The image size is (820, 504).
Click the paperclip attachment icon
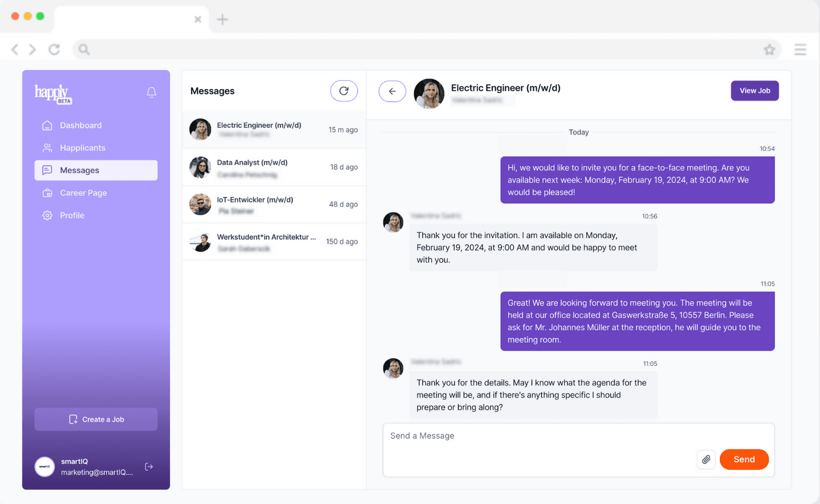tap(706, 459)
